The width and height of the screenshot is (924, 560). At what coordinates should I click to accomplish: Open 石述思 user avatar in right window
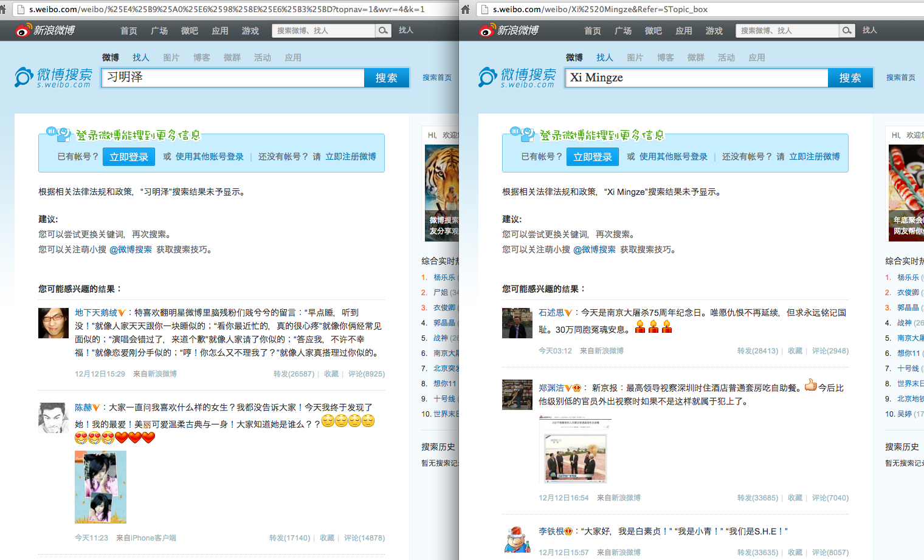point(517,323)
